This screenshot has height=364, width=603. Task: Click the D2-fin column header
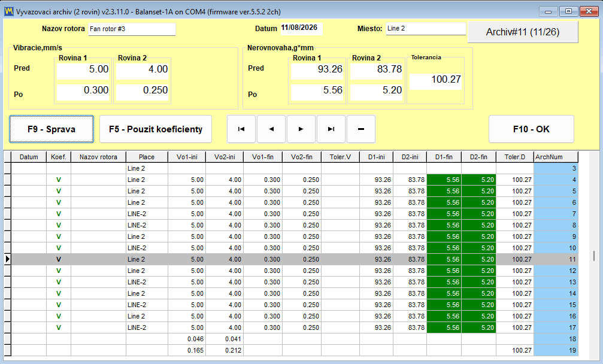[x=479, y=157]
